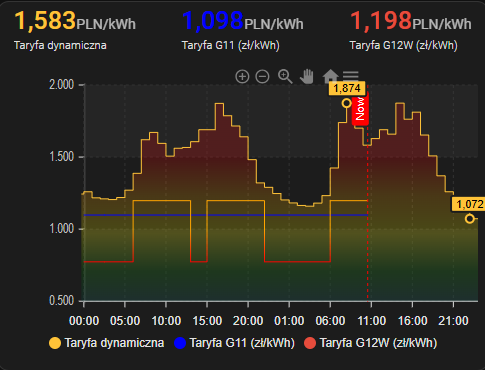
Task: Click the Taryfa G12W (zł/kWh) header label
Action: 403,45
